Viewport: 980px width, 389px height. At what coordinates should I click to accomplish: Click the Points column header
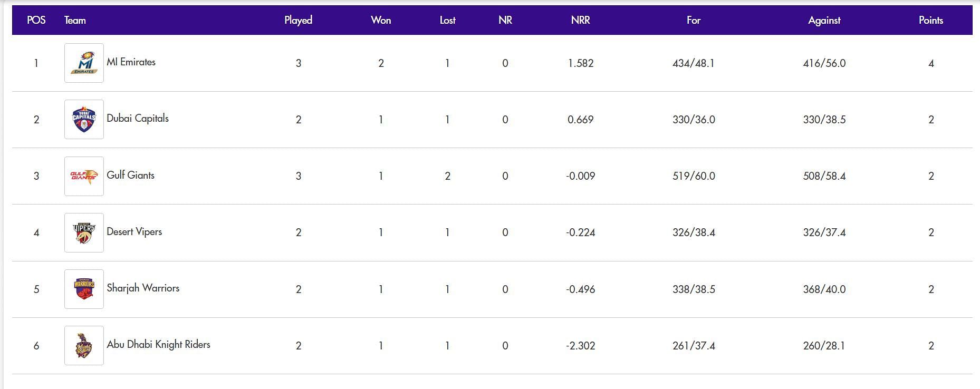931,20
